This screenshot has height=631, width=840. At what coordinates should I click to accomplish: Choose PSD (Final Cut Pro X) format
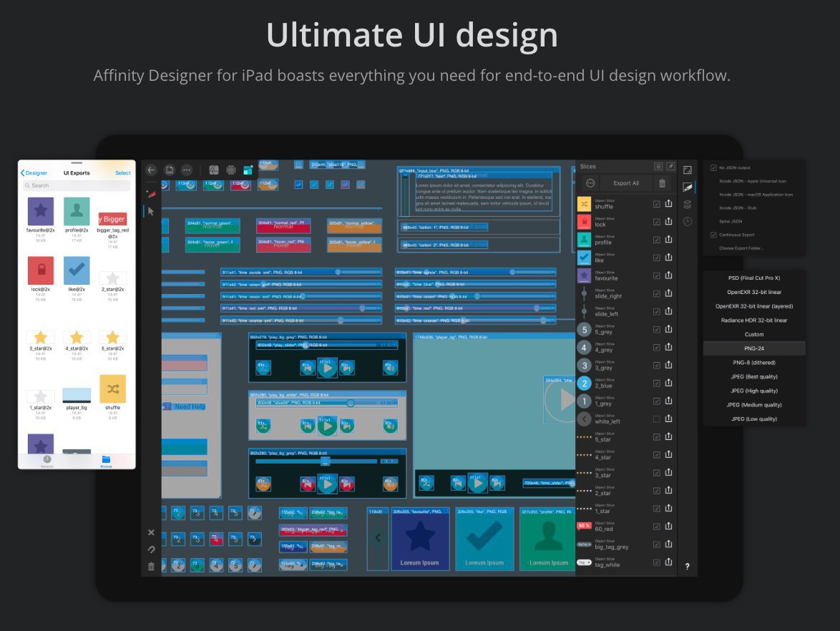pos(754,278)
